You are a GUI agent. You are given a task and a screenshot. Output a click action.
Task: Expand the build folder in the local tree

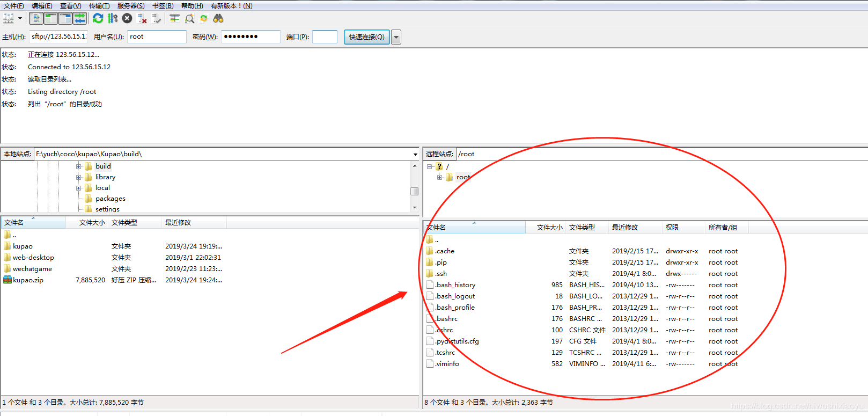[79, 166]
